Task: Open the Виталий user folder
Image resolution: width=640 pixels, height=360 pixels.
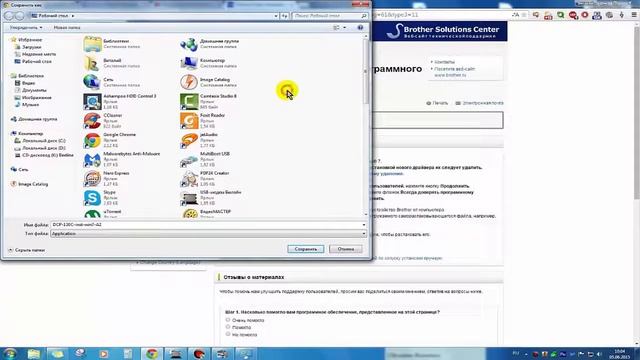Action: (112, 63)
